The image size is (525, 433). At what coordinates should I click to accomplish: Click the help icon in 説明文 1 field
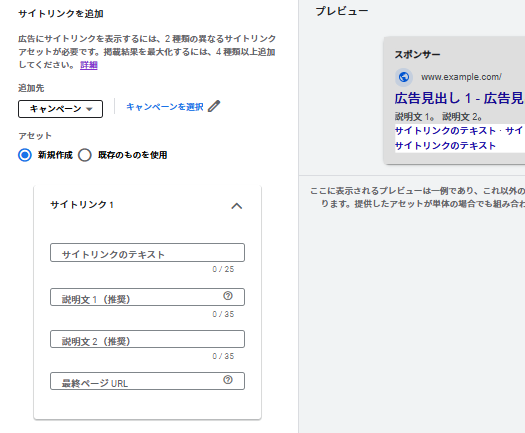tap(228, 296)
